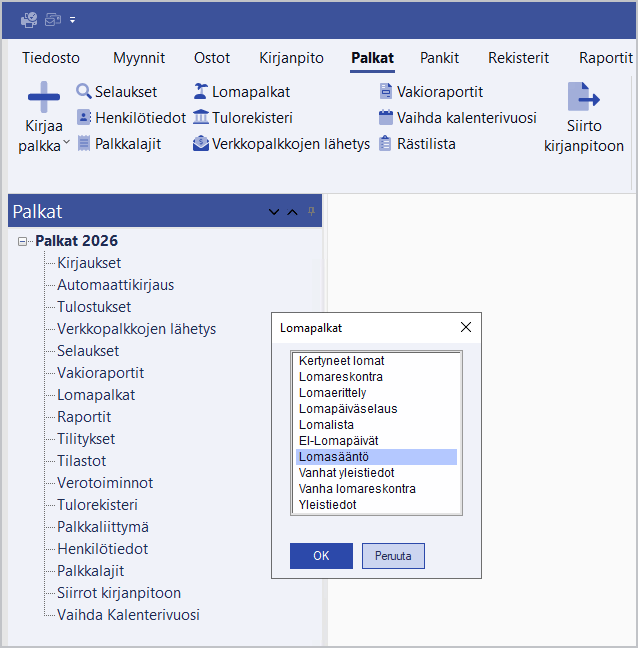The width and height of the screenshot is (638, 648).
Task: Click the Kirjaa palkka plus icon
Action: pos(44,98)
